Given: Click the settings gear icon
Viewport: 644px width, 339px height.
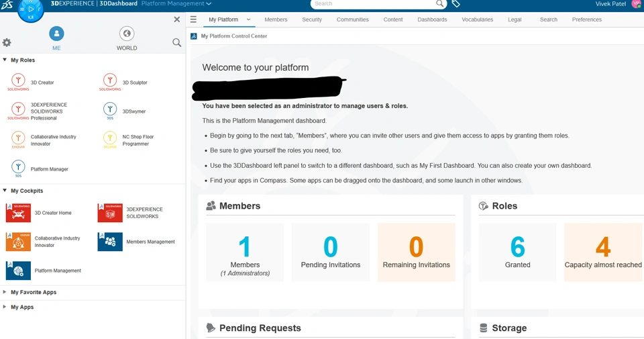Looking at the screenshot, I should [7, 42].
